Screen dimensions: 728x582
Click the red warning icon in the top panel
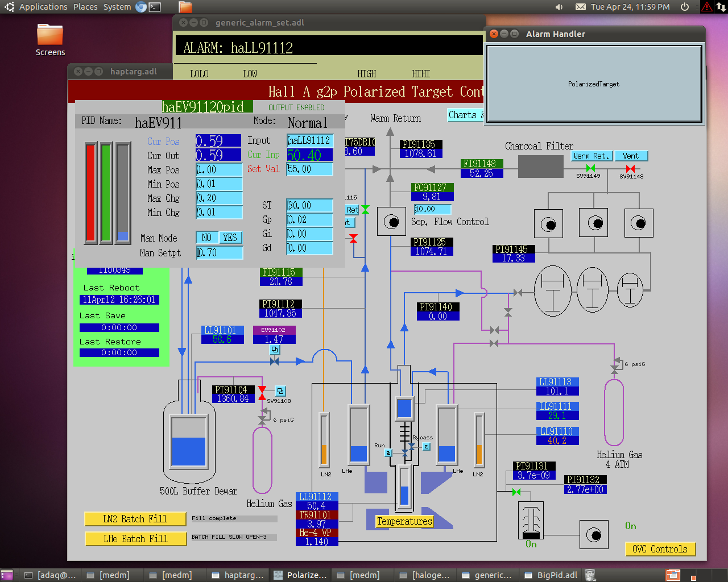tap(706, 7)
